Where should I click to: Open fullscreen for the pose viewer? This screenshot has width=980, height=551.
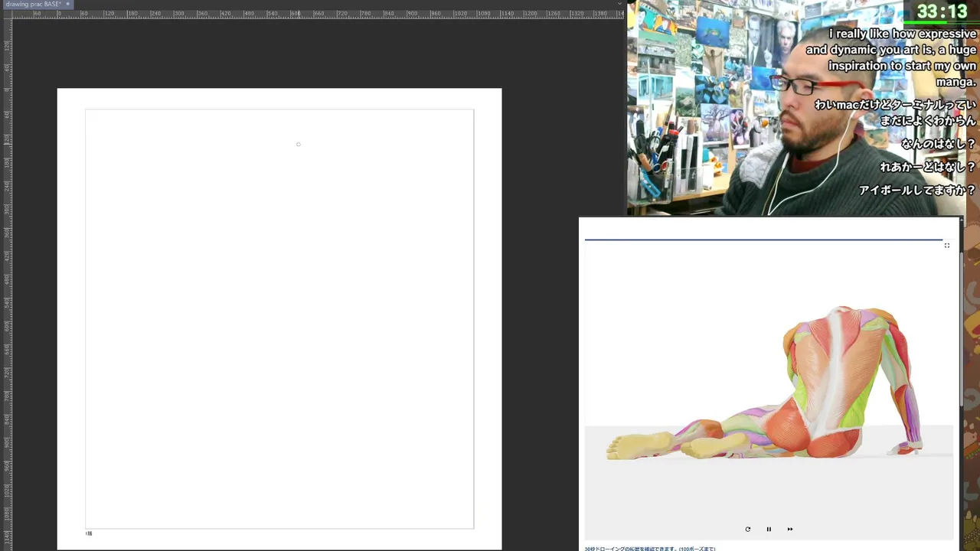(947, 246)
